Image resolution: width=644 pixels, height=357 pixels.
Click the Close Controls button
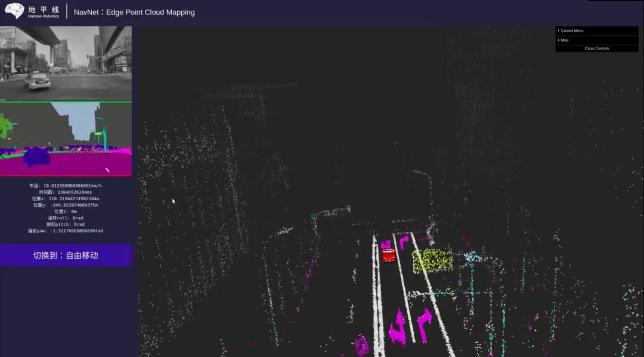click(597, 48)
